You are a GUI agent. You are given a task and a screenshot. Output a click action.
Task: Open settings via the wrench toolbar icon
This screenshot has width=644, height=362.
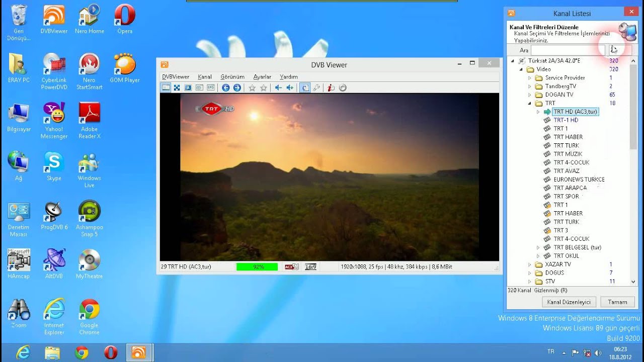coord(316,87)
